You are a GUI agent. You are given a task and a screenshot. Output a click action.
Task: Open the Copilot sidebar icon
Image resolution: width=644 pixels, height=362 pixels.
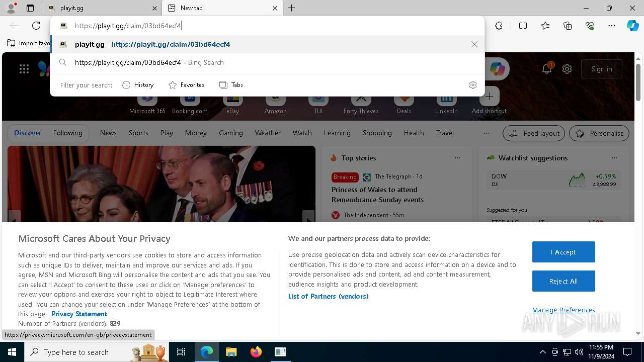[632, 26]
